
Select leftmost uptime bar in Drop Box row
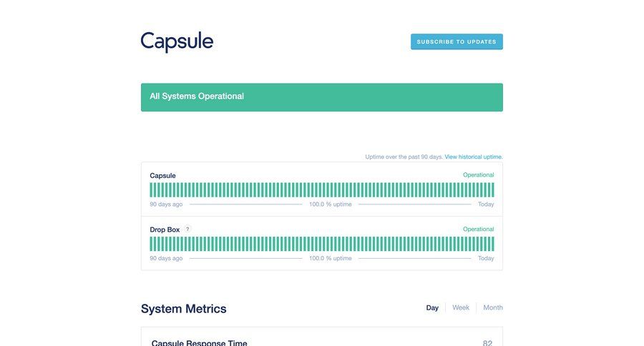[152, 244]
